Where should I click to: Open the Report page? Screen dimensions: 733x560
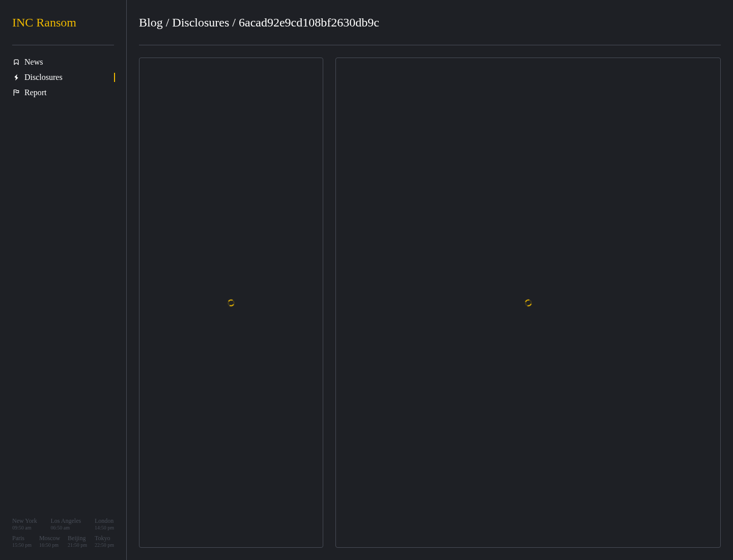pyautogui.click(x=35, y=93)
